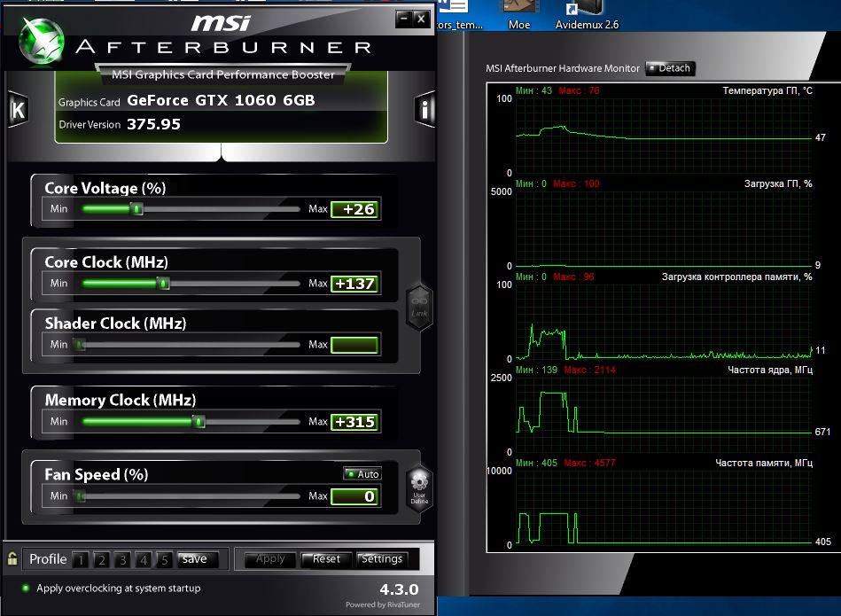Click the Core Clock +137 value field
Screen dimensions: 841x616
[355, 284]
